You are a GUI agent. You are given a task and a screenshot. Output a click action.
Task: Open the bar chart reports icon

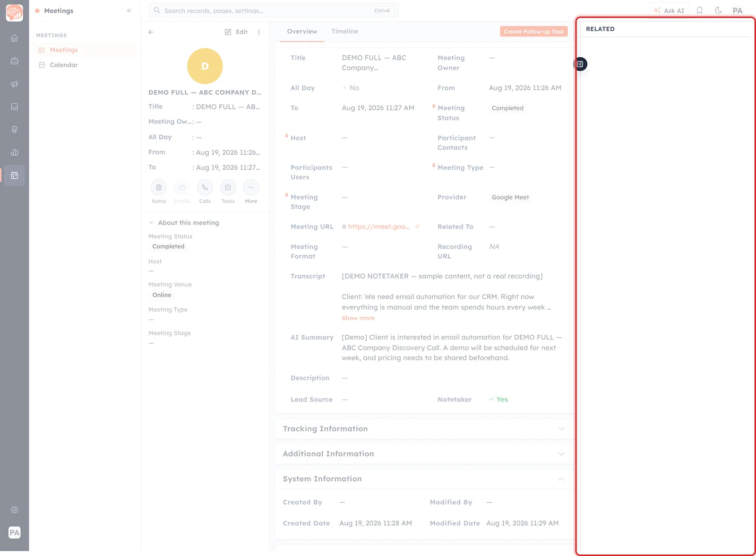[x=15, y=152]
